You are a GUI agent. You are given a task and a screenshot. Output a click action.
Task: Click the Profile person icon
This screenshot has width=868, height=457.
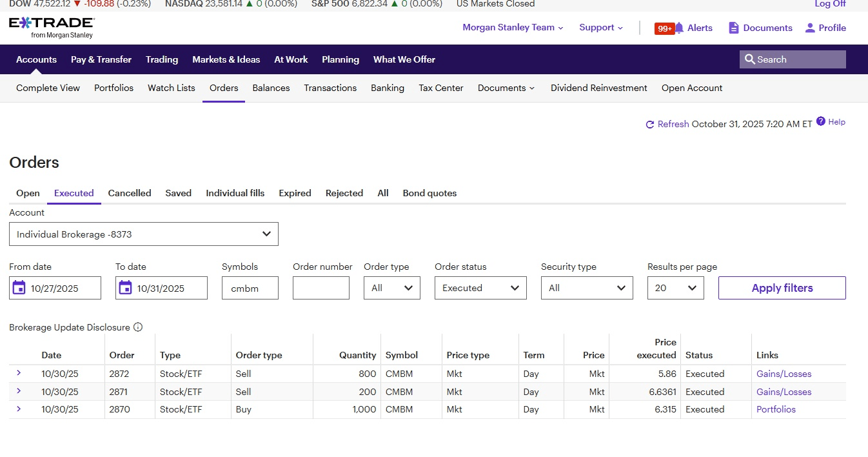810,28
